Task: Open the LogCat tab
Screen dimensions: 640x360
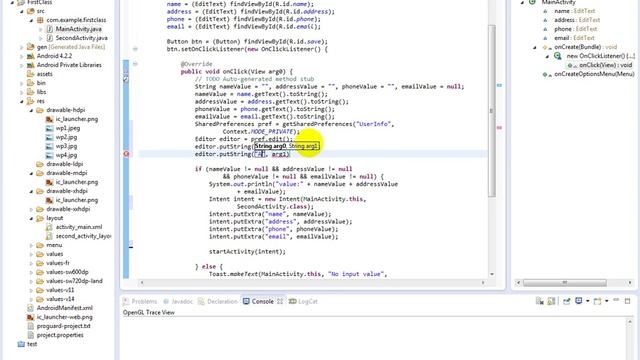Action: tap(303, 301)
